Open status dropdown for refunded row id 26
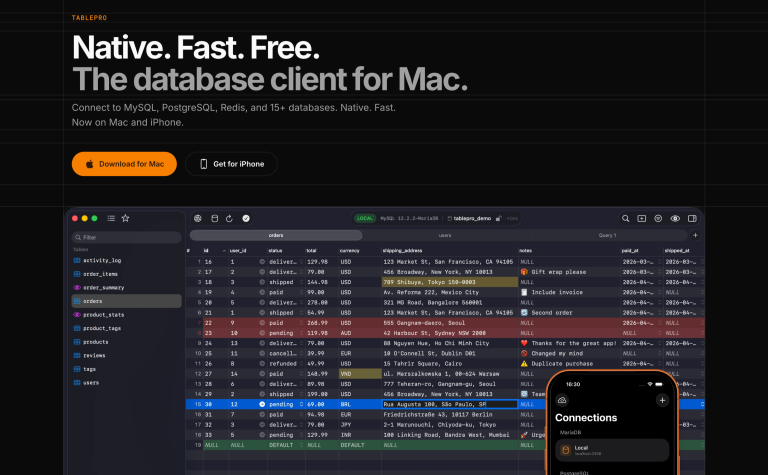 click(301, 364)
